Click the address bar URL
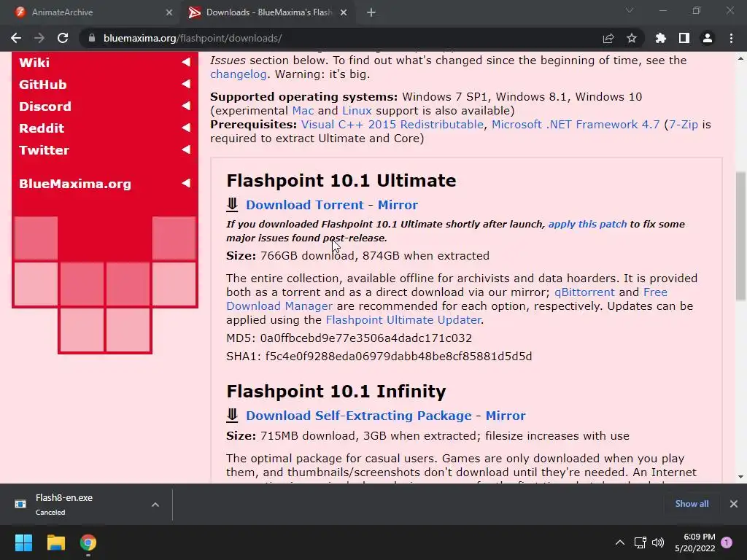The width and height of the screenshot is (747, 560). click(x=193, y=38)
